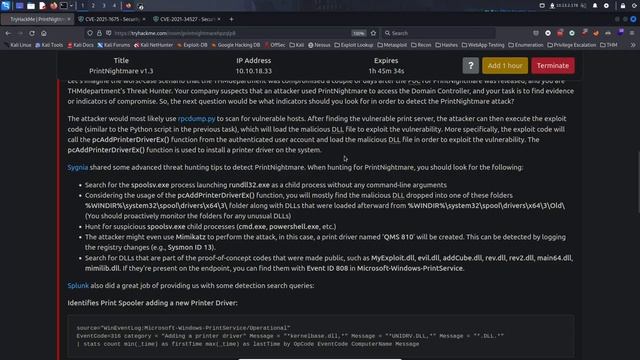Close the CVE-2021-1675 tab
Viewport: 640px width, 360px height.
pos(144,19)
